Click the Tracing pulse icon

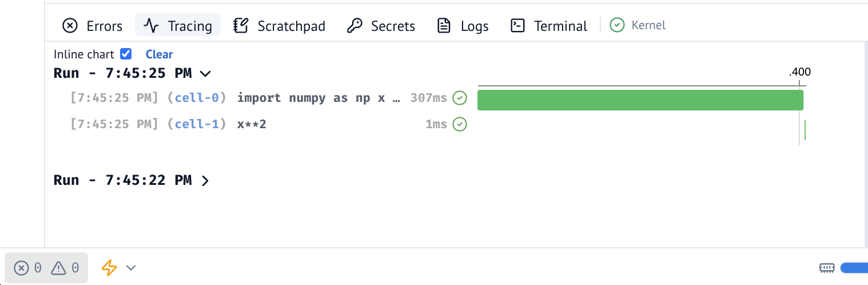click(x=151, y=26)
